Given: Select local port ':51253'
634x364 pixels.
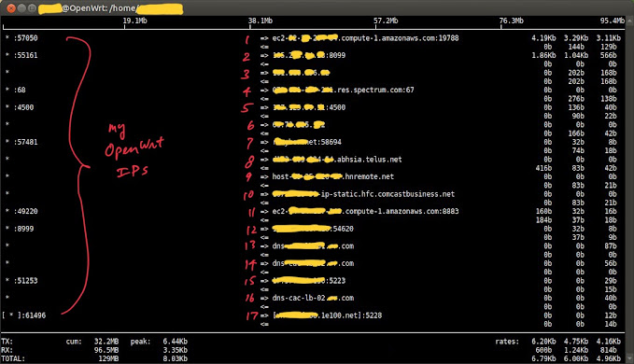Looking at the screenshot, I should click(x=25, y=280).
